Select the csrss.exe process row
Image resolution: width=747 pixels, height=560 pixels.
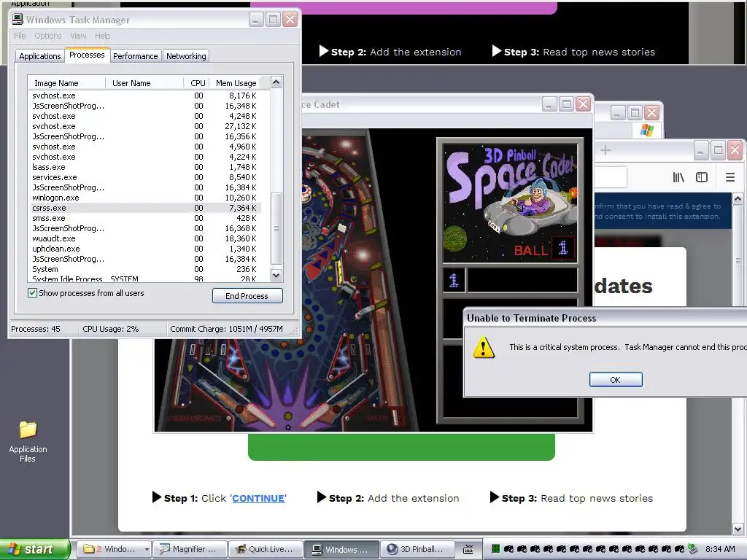pos(145,208)
